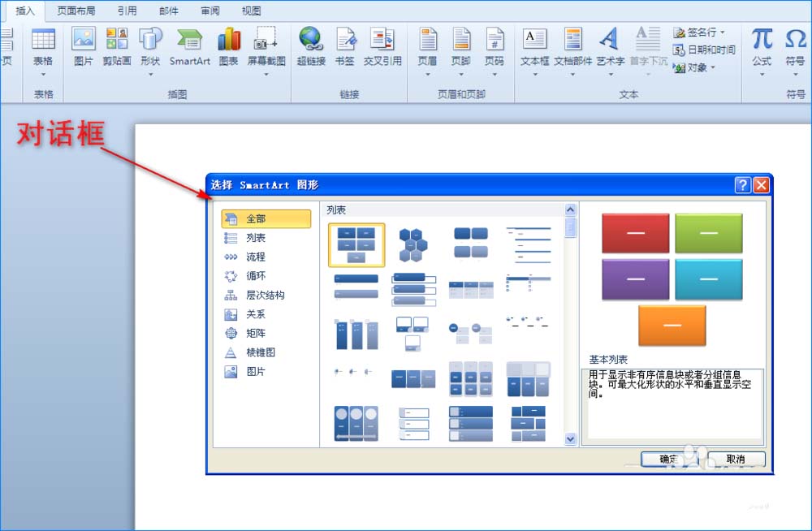
Task: Open the 引用 ribbon tab
Action: pyautogui.click(x=127, y=11)
